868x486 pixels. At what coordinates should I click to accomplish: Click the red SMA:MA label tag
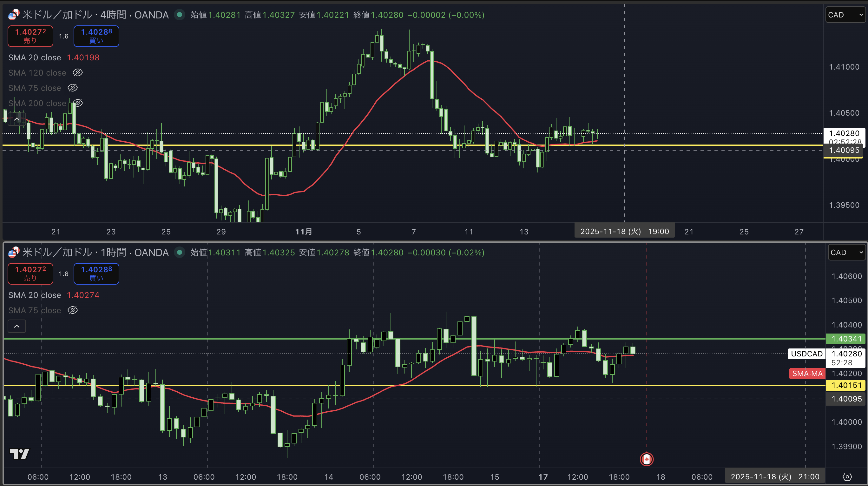(807, 373)
